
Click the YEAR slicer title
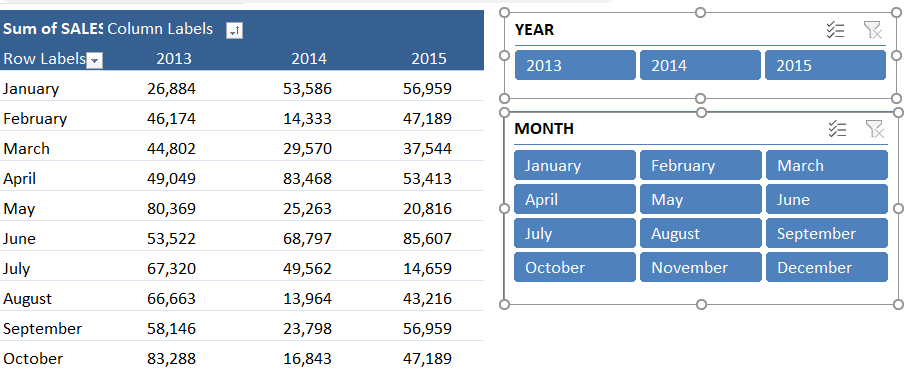[534, 30]
